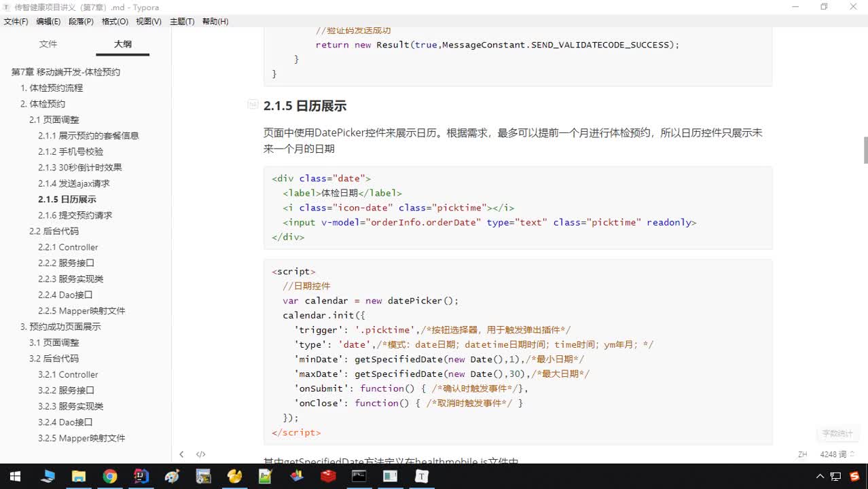
Task: Click the 'maxDate' line in the script block
Action: (441, 374)
